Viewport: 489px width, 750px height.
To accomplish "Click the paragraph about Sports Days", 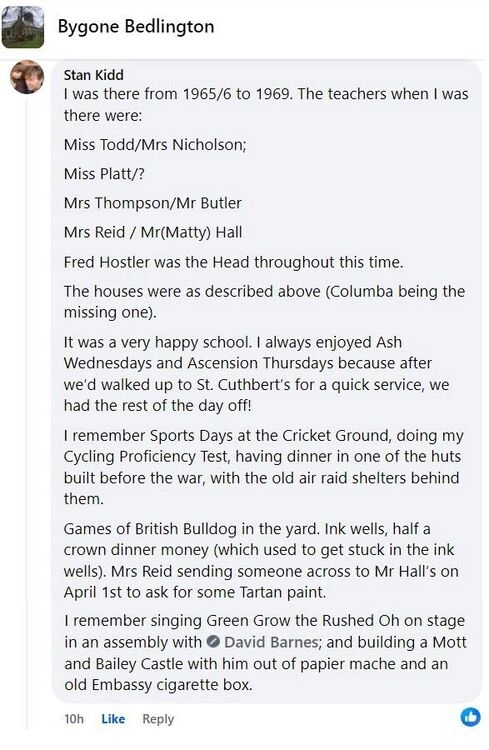I will (264, 467).
